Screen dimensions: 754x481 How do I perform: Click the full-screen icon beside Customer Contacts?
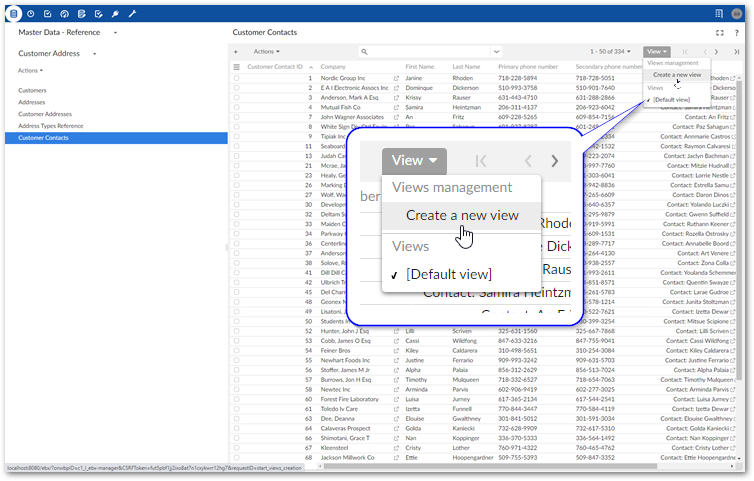(x=720, y=33)
